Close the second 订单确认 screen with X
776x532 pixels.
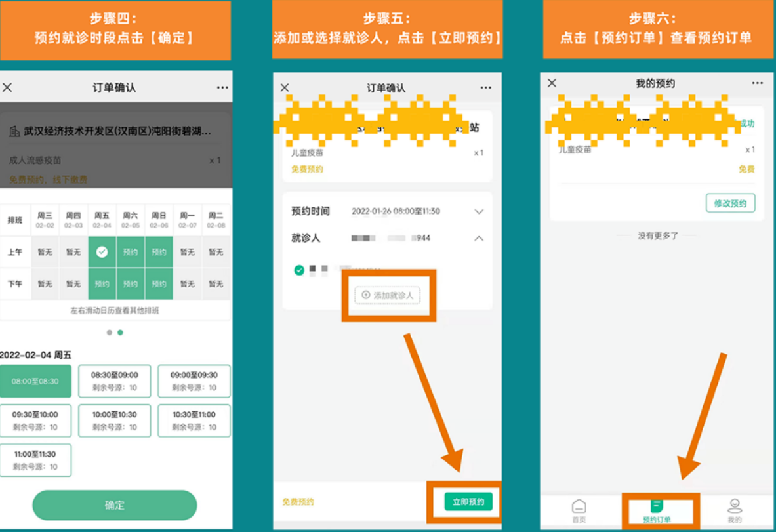(285, 88)
